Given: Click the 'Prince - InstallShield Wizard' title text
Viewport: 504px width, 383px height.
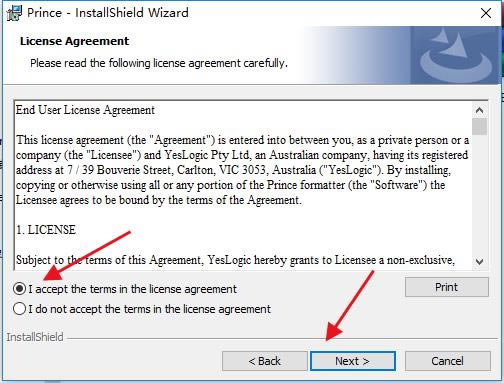Looking at the screenshot, I should coord(108,13).
